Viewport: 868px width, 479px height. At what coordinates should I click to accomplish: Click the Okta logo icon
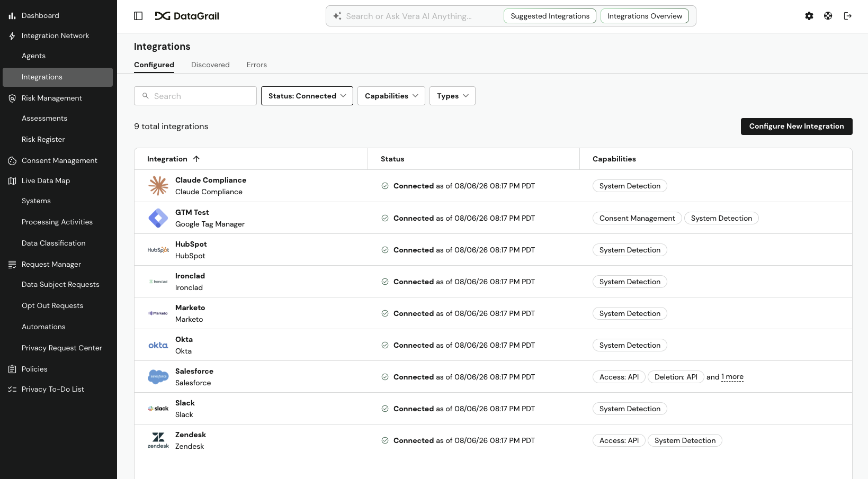click(x=158, y=345)
